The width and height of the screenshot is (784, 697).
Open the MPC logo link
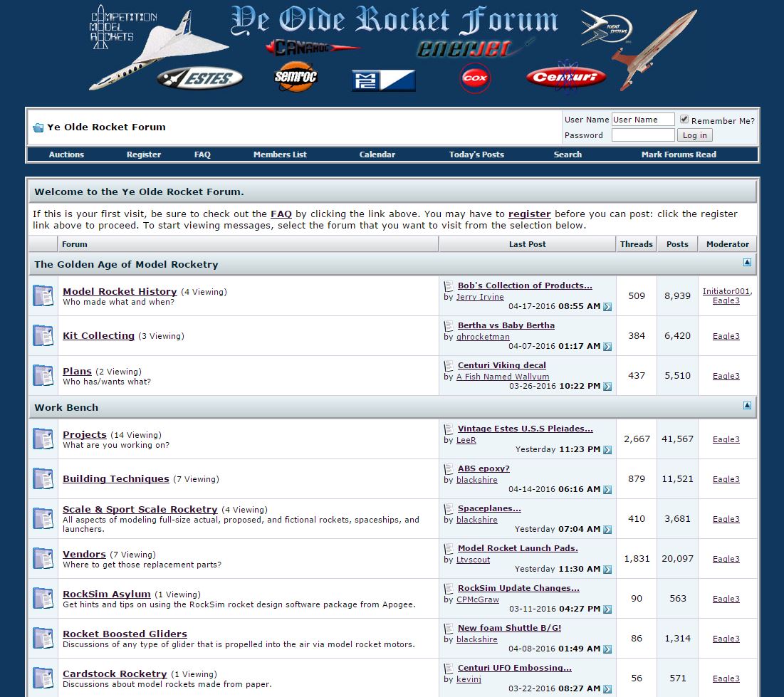tap(382, 80)
